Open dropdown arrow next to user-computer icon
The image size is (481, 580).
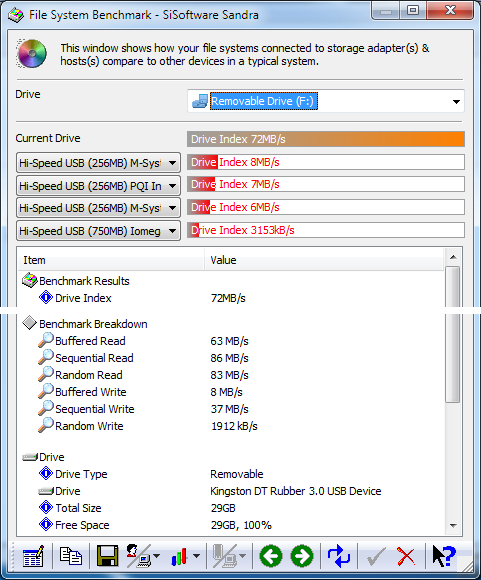[x=157, y=556]
